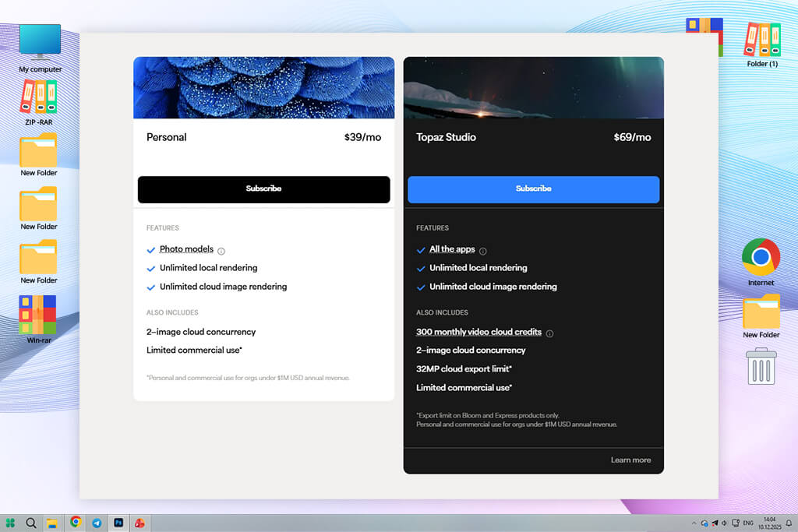The width and height of the screenshot is (798, 532).
Task: Click the blue feathers Personal banner image
Action: click(263, 87)
